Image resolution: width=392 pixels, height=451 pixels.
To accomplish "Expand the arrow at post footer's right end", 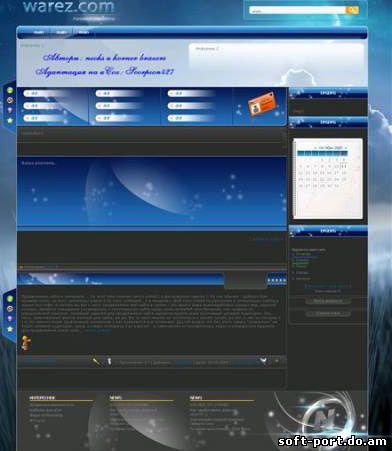I will [277, 361].
